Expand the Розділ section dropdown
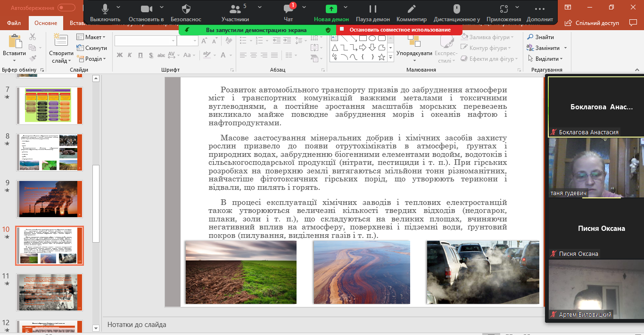The width and height of the screenshot is (644, 335). [x=91, y=59]
